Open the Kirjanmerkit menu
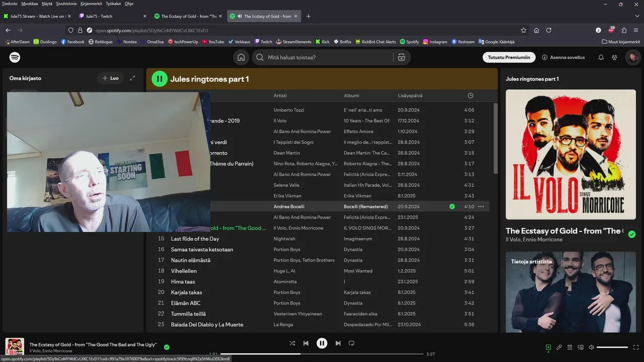The image size is (644, 362). click(91, 4)
